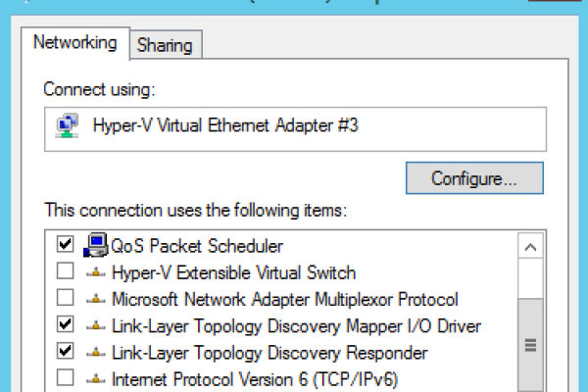588x392 pixels.
Task: Click the Internet Protocol Version 6 icon
Action: (96, 378)
